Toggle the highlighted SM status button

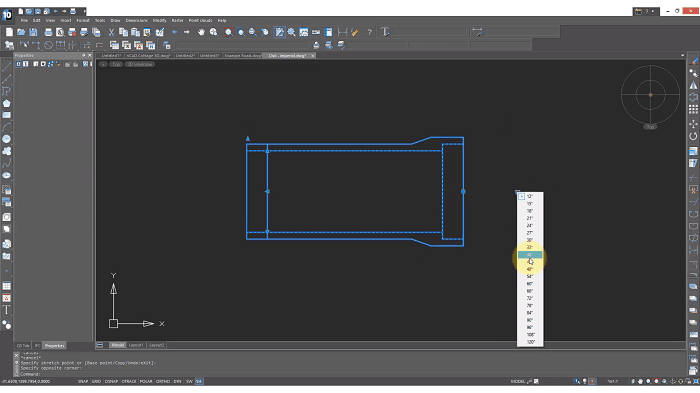coord(199,381)
